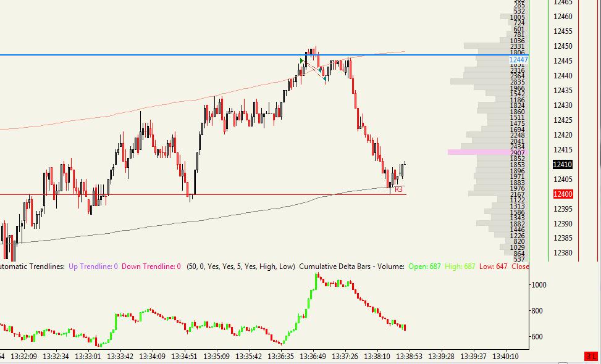Click the green buy-entry arrow marker
Screen dimensions: 601x364
(x=301, y=60)
